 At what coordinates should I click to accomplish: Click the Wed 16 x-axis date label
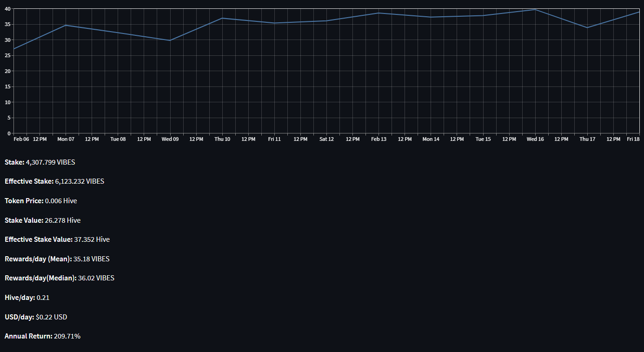coord(535,139)
